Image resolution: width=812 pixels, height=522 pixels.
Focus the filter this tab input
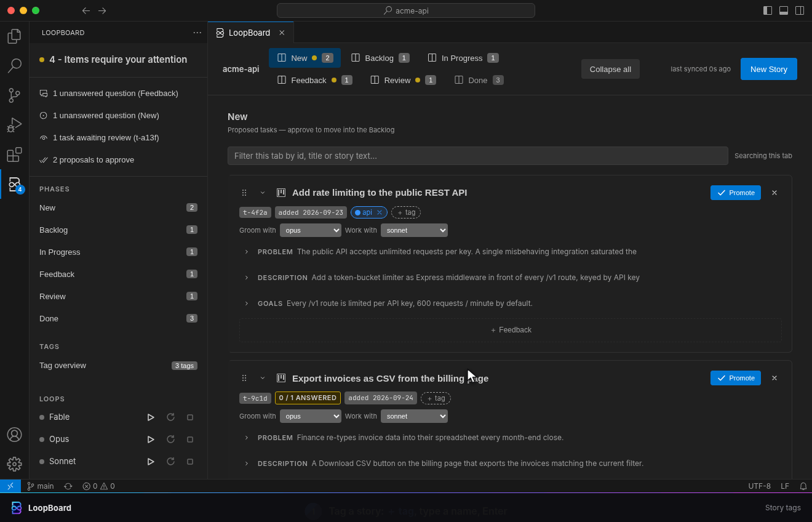click(478, 156)
